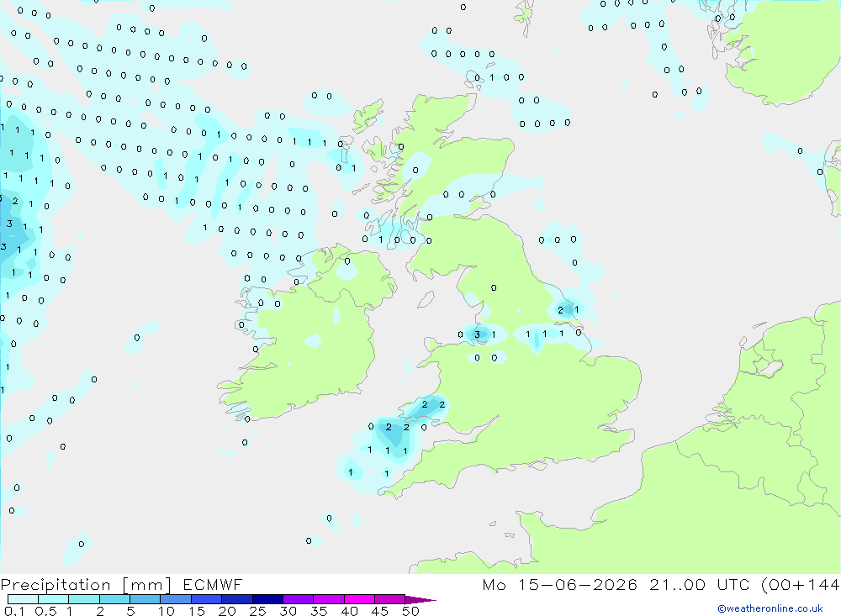Click the '15-06-2026' forecast date
Screen dimensions: 841x616
(578, 584)
